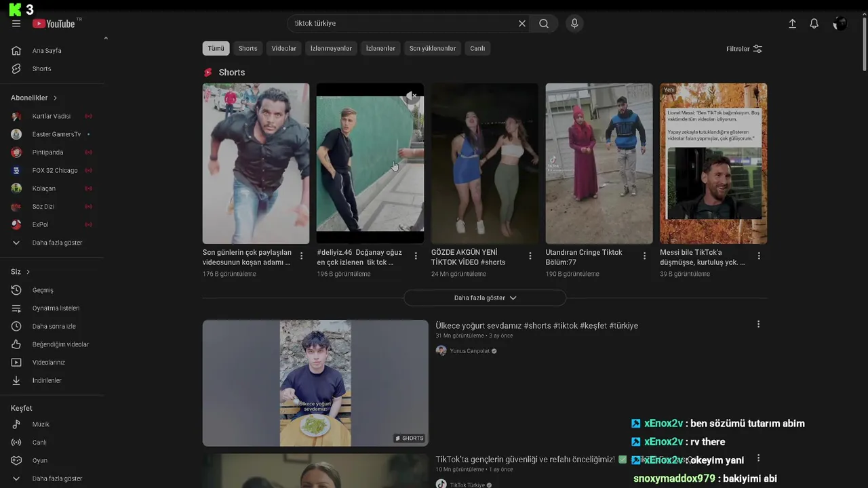The image size is (868, 488).
Task: Open the account avatar menu
Action: (x=840, y=23)
